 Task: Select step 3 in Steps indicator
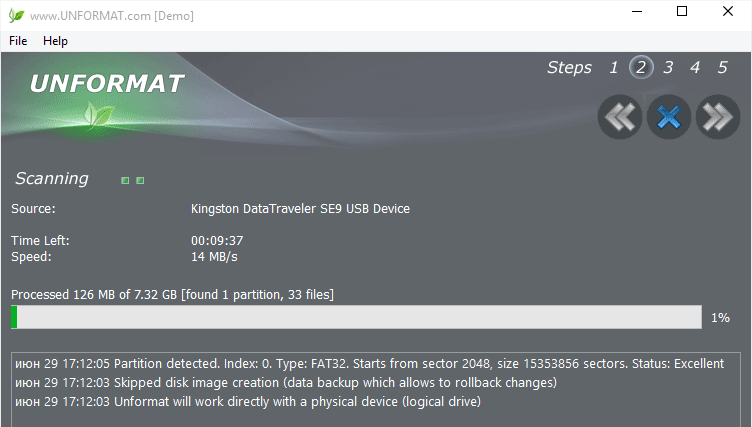click(x=668, y=68)
